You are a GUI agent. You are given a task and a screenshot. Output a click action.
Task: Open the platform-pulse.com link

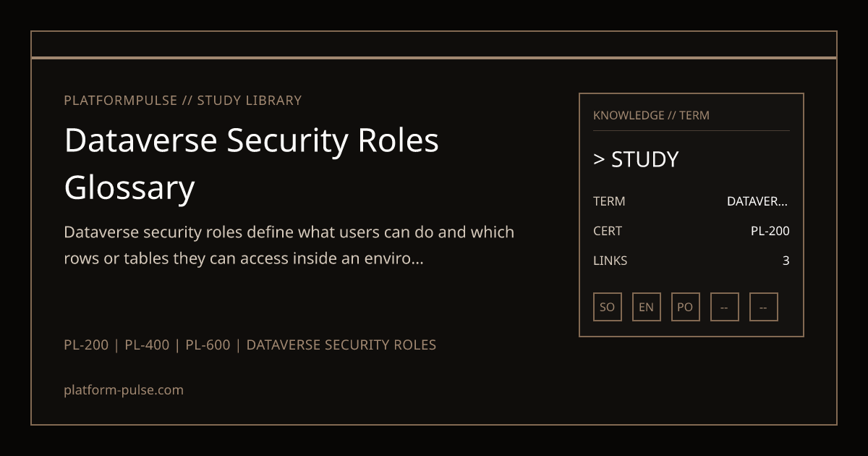click(124, 390)
